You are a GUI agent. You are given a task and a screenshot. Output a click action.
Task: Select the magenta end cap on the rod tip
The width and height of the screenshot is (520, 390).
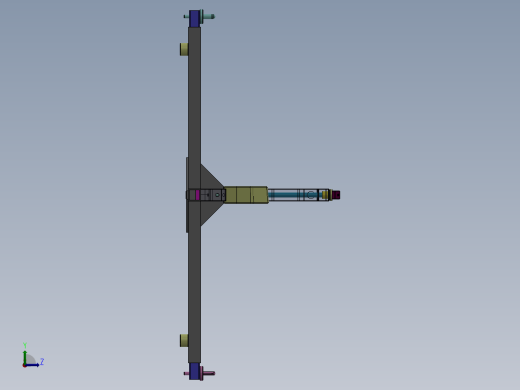336,195
